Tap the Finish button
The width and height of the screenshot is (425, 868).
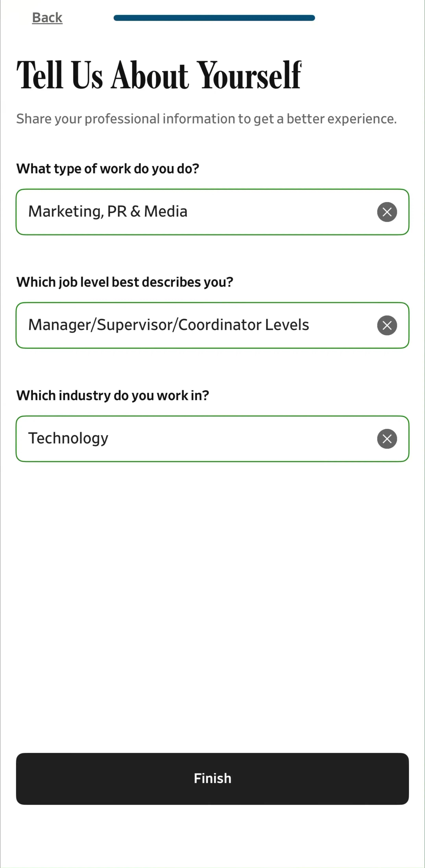click(212, 779)
